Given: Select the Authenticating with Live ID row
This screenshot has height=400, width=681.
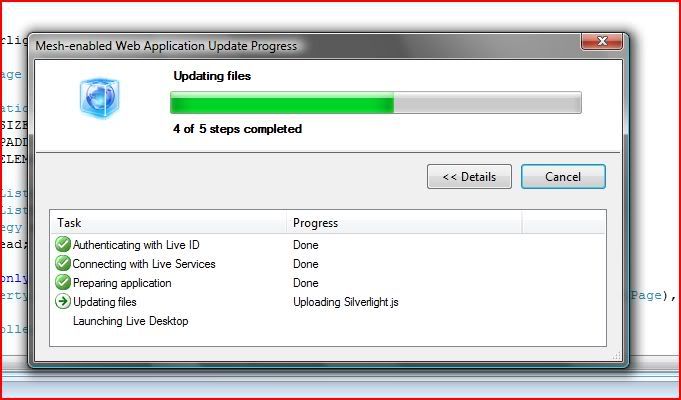Looking at the screenshot, I should coord(328,245).
